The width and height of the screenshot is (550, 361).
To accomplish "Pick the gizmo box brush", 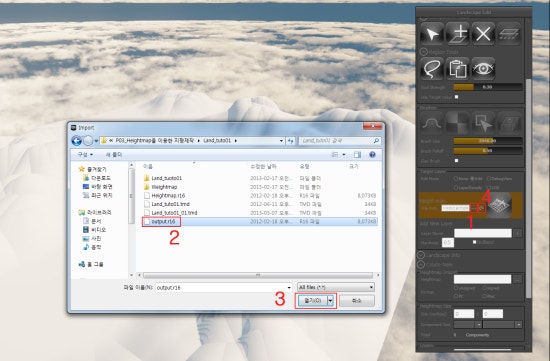I will [509, 123].
